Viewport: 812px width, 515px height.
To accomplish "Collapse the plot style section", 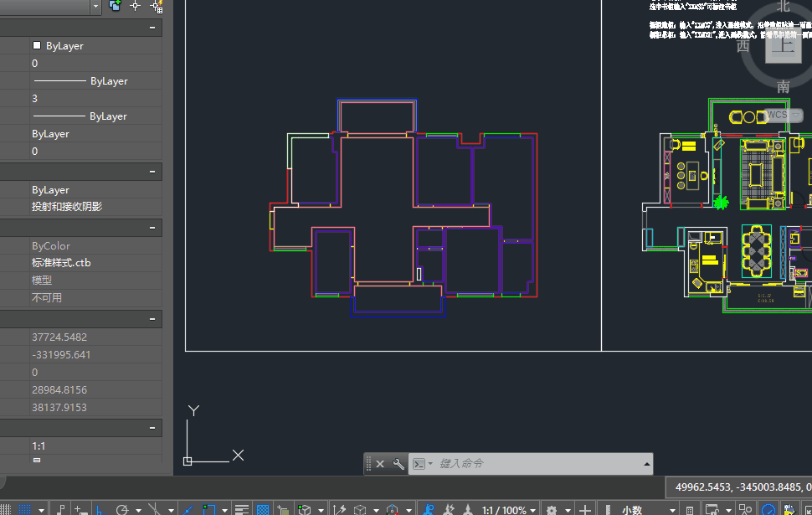I will (x=152, y=228).
